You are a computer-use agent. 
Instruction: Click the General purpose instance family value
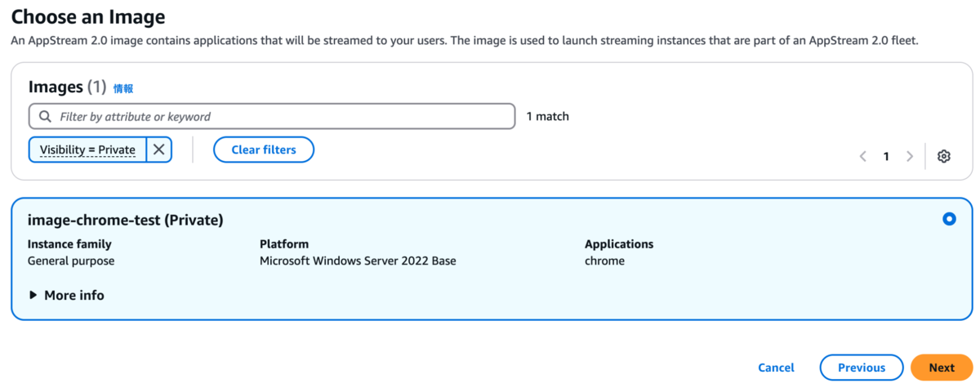coord(71,261)
